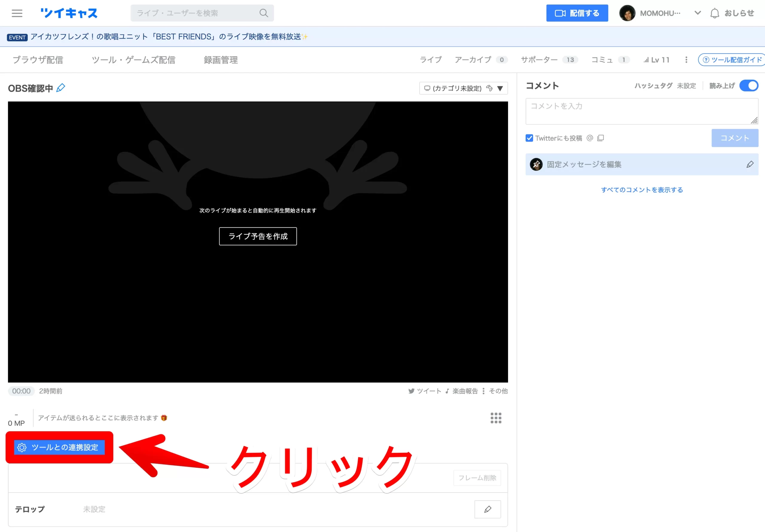Click the テロップ edit pencil button
This screenshot has width=765, height=532.
click(487, 509)
